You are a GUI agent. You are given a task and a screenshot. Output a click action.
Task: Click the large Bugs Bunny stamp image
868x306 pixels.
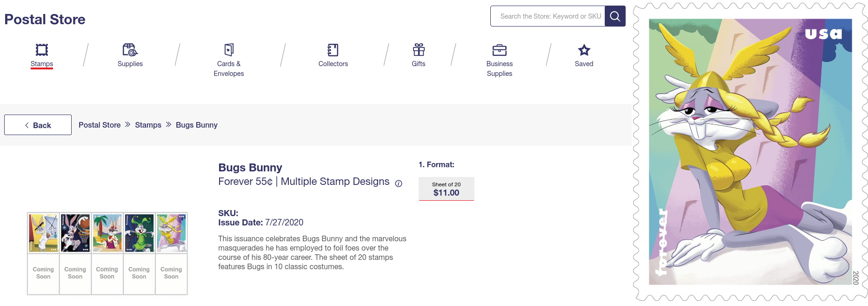tap(750, 152)
